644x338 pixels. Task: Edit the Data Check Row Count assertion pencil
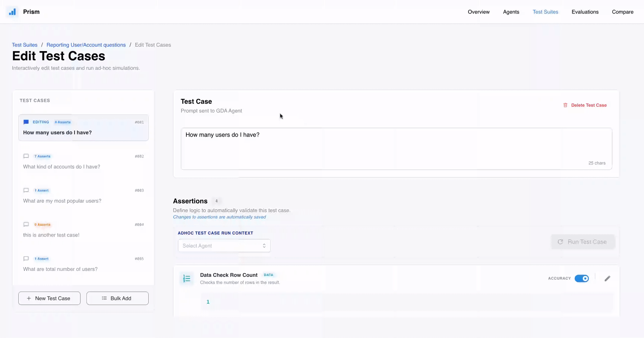coord(607,279)
